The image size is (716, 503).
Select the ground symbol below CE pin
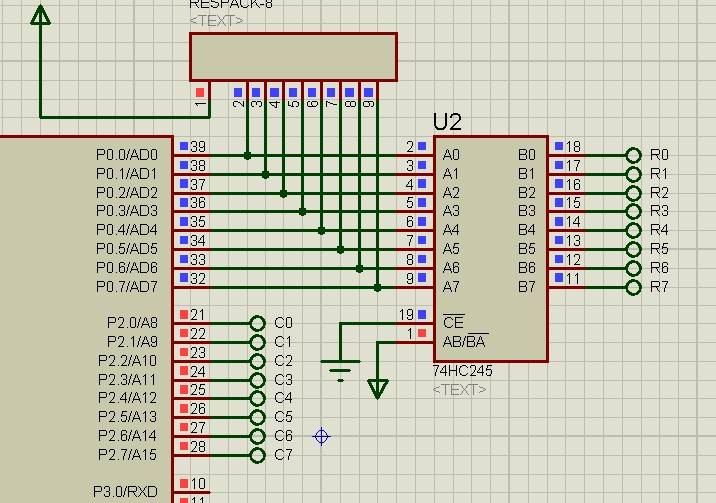click(x=340, y=370)
